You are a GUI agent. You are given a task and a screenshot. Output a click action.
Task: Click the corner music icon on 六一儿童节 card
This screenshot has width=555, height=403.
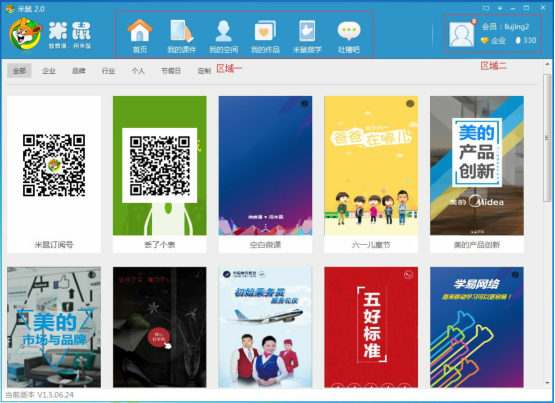point(410,103)
